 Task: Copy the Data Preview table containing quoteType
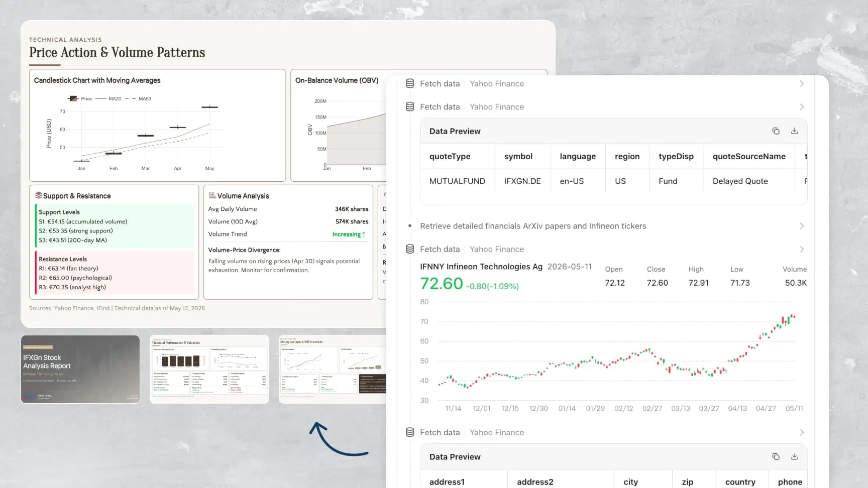point(776,131)
